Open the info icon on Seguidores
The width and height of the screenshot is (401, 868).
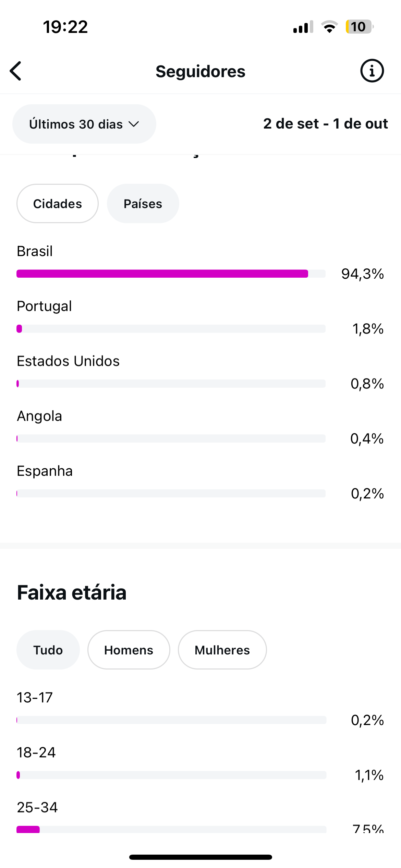pos(372,71)
